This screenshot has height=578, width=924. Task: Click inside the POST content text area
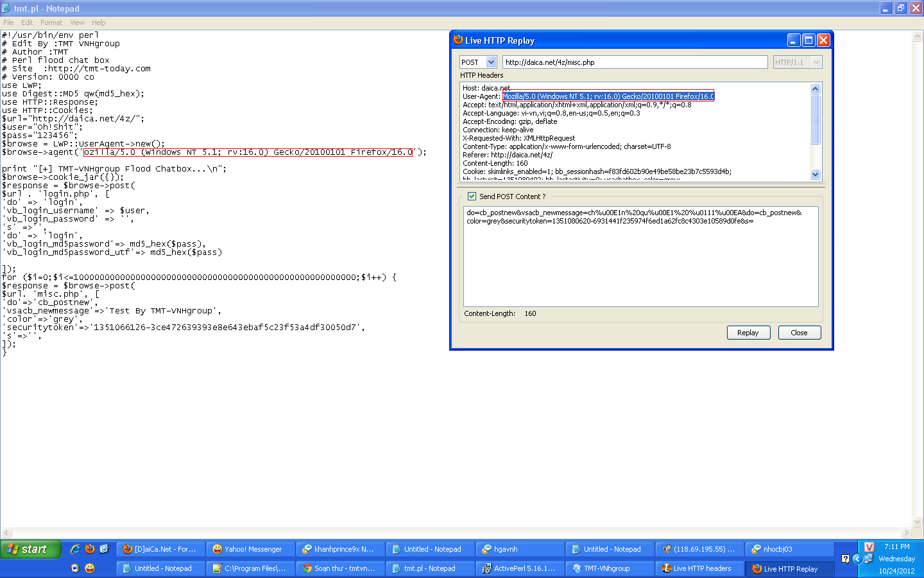point(640,257)
